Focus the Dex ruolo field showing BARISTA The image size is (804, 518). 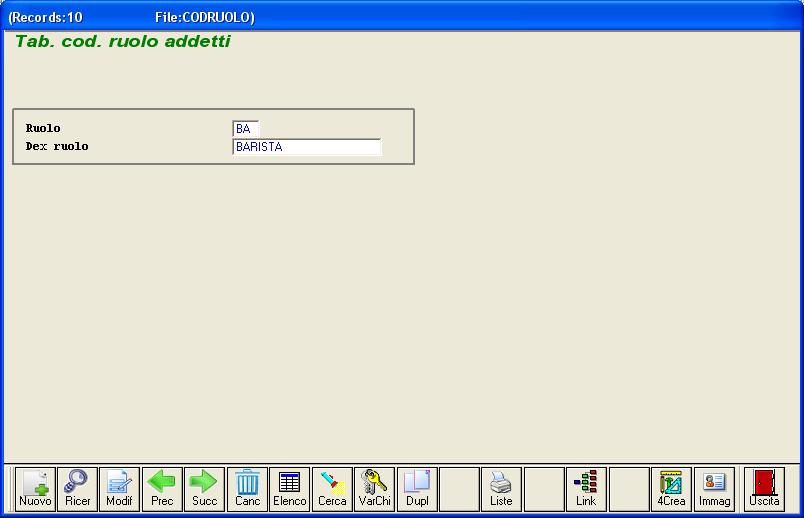pyautogui.click(x=306, y=147)
